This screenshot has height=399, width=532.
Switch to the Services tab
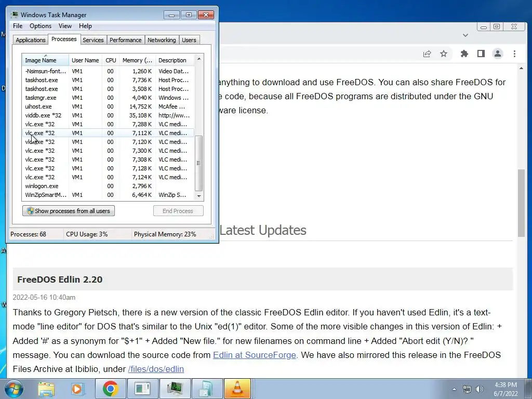93,40
